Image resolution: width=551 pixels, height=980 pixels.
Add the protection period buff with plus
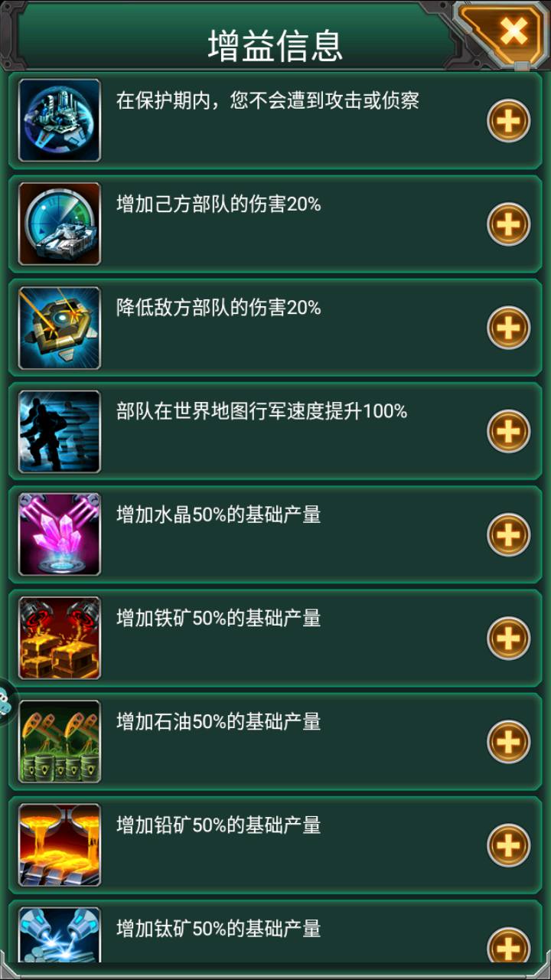(x=509, y=121)
